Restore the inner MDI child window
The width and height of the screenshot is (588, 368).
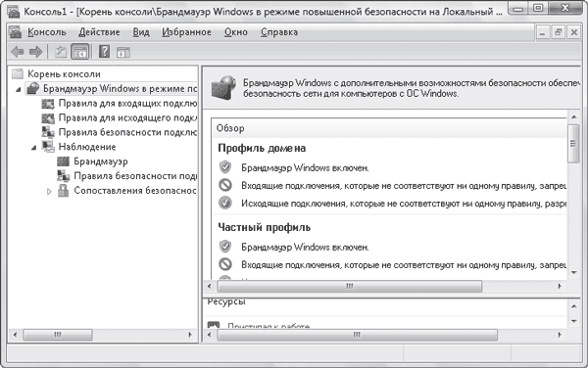click(558, 32)
